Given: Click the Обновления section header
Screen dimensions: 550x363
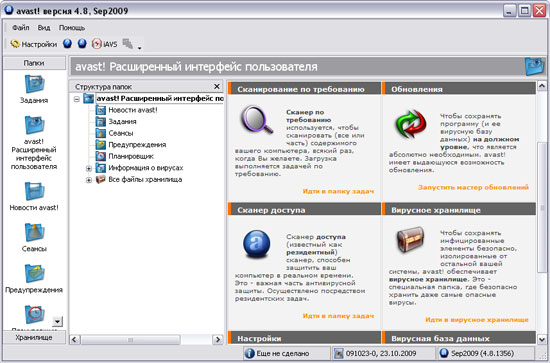Looking at the screenshot, I should (x=459, y=88).
